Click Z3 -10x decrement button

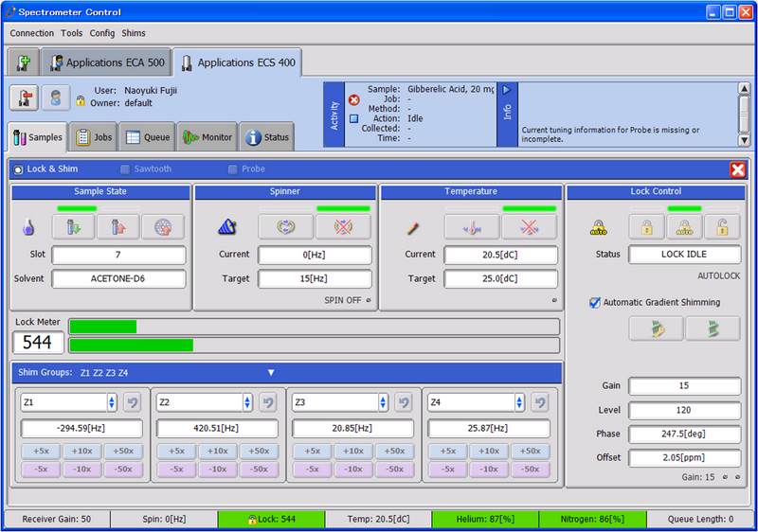(353, 469)
